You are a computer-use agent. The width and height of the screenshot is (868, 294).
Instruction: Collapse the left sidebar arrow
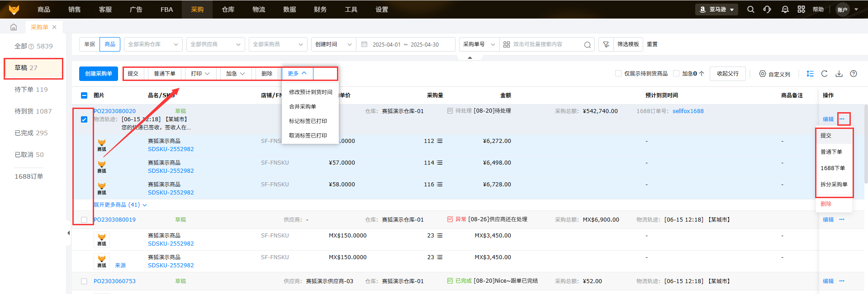pos(69,233)
